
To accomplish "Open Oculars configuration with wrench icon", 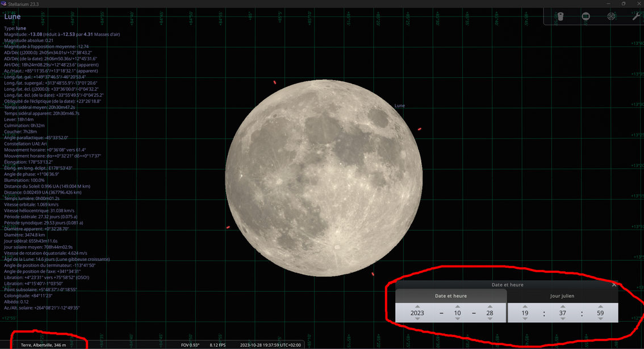I will 636,16.
